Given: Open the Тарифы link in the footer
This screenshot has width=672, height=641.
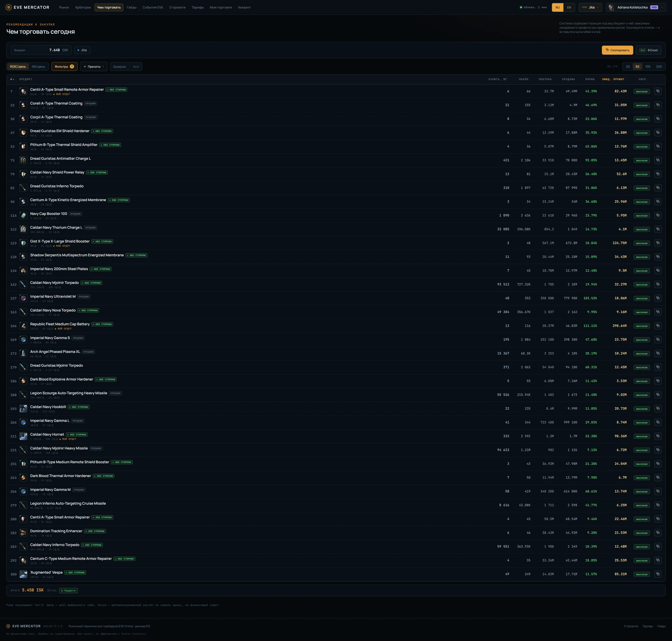Looking at the screenshot, I should (x=647, y=626).
